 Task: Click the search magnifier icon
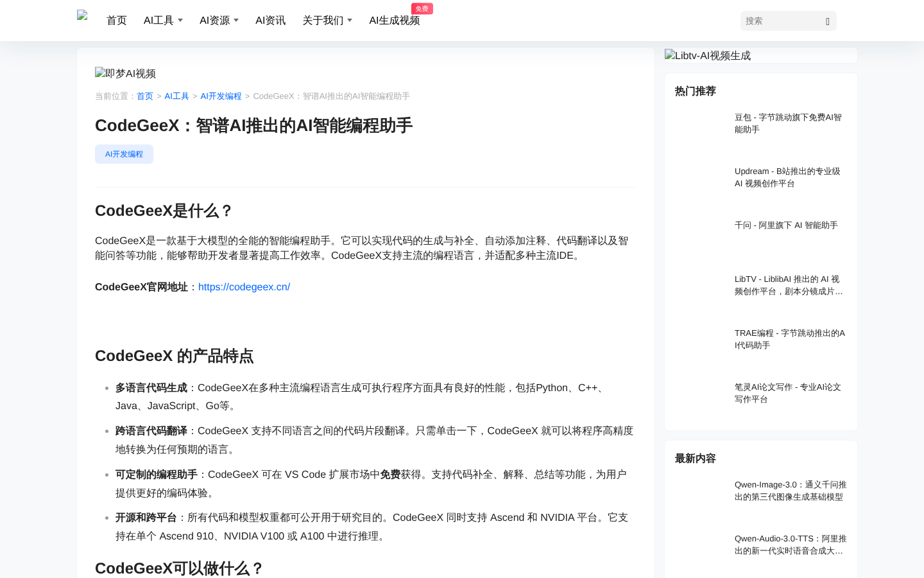[828, 21]
